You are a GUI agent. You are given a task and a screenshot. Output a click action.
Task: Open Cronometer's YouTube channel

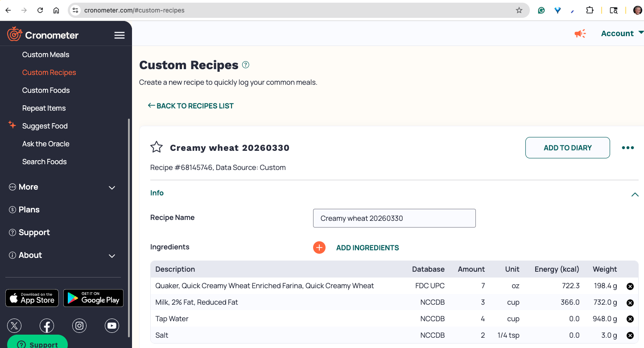pos(112,326)
